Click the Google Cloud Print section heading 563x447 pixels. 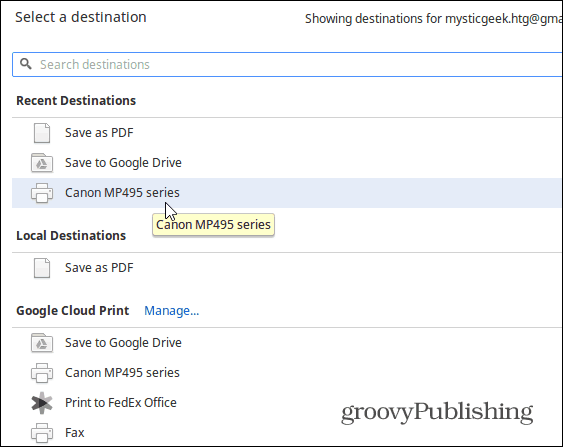[73, 311]
